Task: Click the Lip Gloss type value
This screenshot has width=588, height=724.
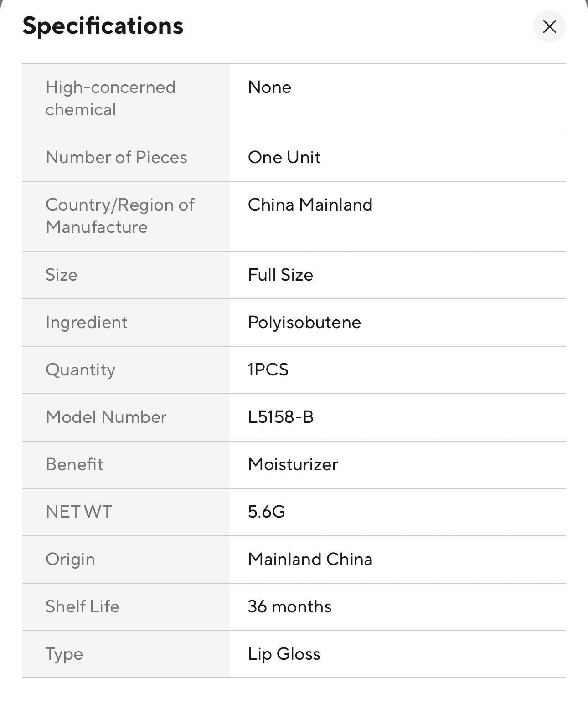Action: click(284, 654)
